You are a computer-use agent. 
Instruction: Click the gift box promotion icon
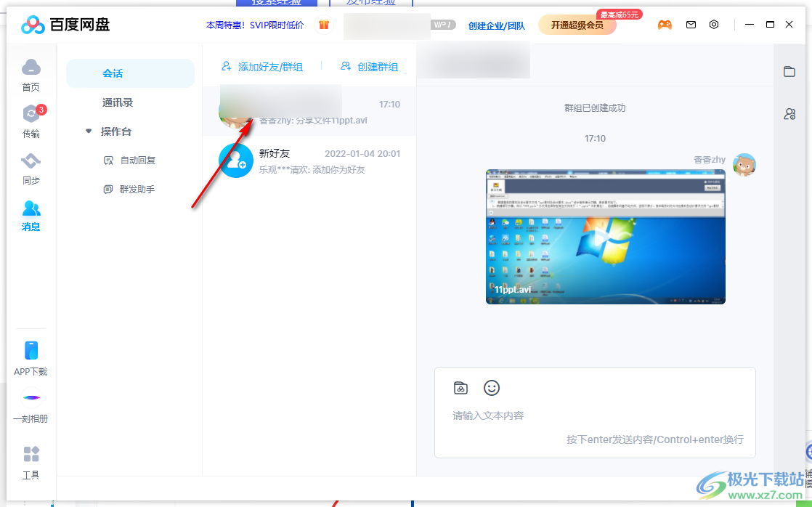pos(324,25)
